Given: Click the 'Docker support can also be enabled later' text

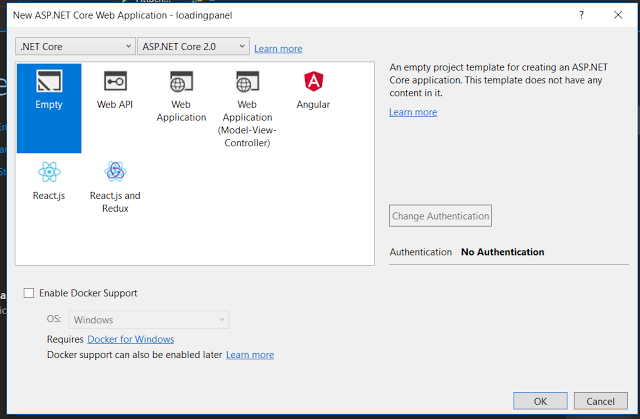Looking at the screenshot, I should 134,355.
